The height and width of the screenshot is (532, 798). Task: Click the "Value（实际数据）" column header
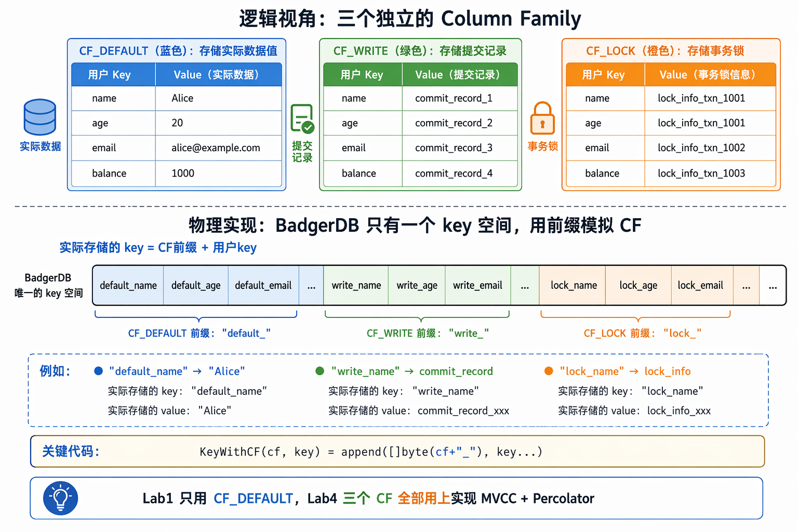click(x=218, y=75)
